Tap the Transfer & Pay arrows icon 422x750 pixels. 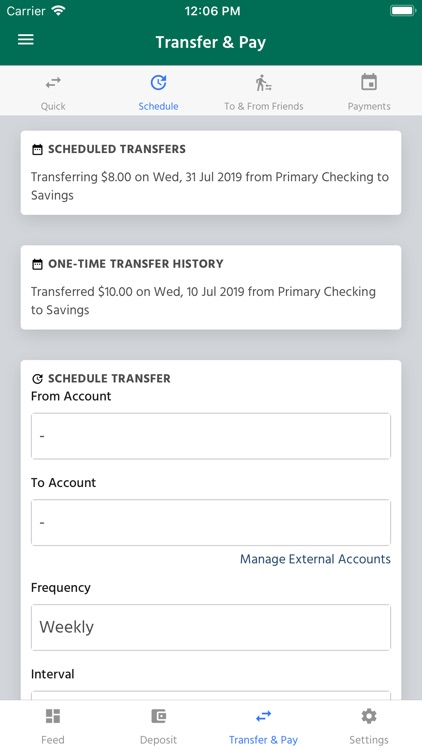264,716
